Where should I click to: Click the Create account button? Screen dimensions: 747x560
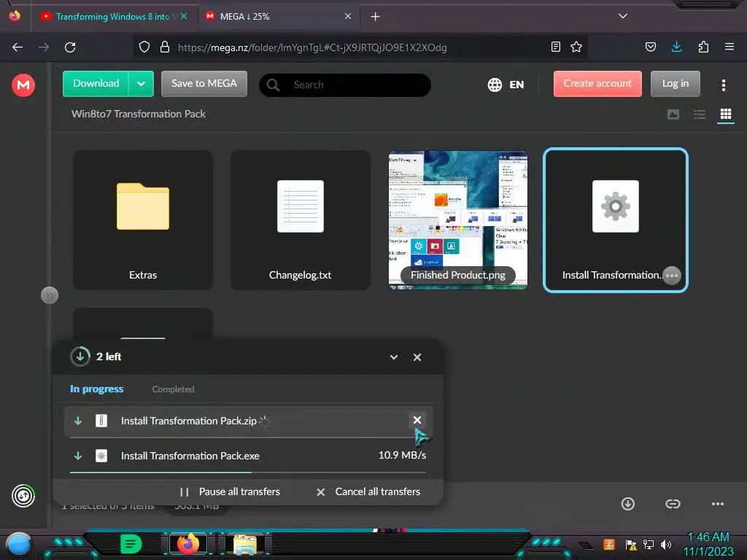(597, 84)
